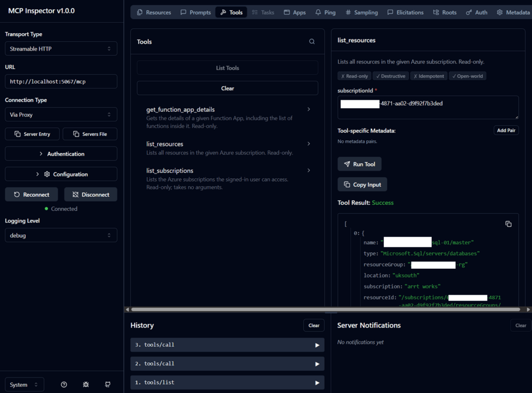
Task: Click the Run Tool button
Action: coord(360,164)
